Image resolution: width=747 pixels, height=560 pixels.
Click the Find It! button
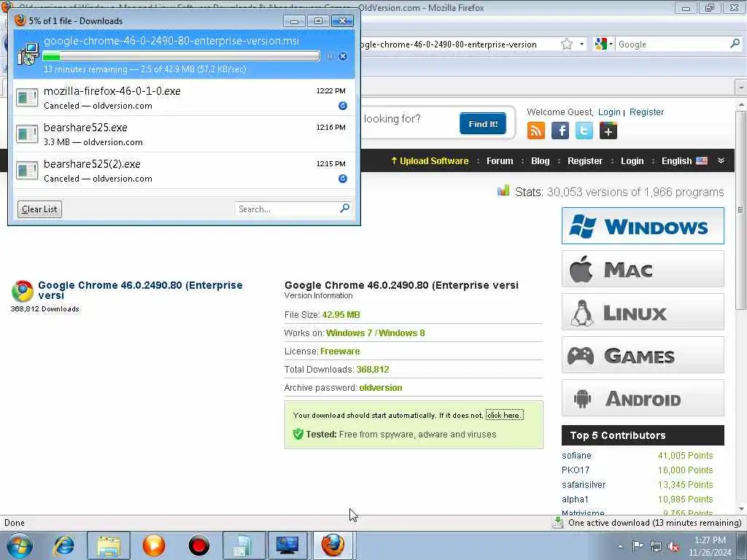click(x=483, y=124)
